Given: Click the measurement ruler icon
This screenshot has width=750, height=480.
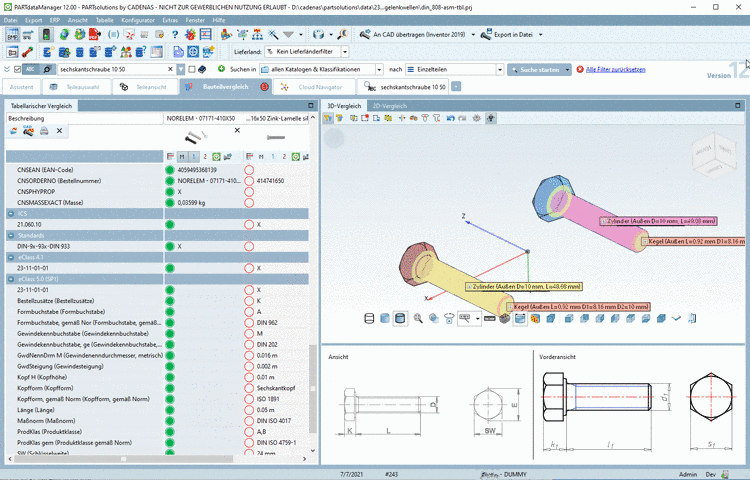Looking at the screenshot, I should [489, 318].
